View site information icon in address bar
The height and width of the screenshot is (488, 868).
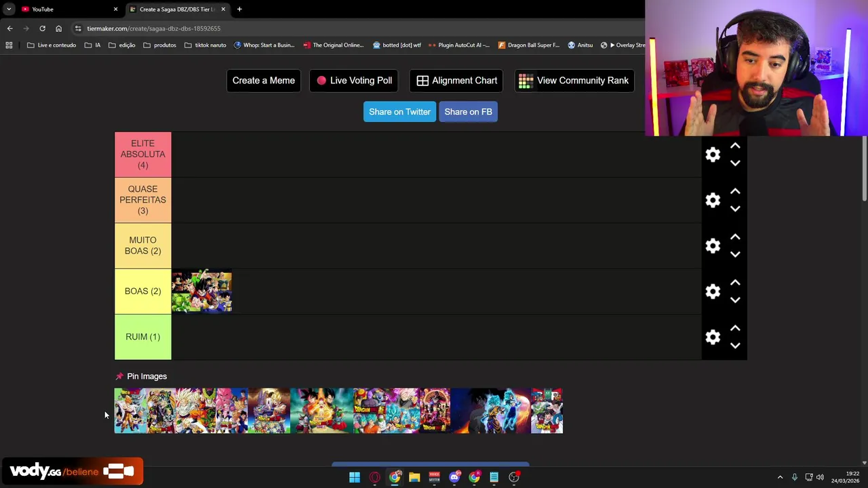[78, 28]
